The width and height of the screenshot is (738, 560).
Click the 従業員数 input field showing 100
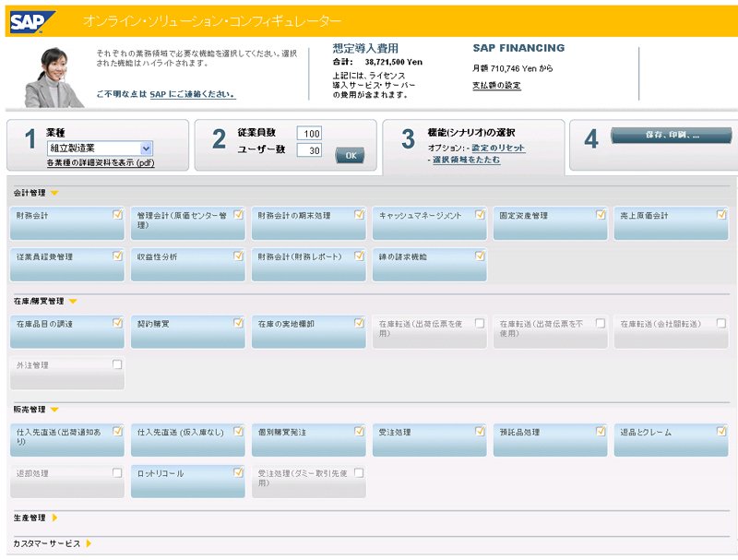[309, 133]
